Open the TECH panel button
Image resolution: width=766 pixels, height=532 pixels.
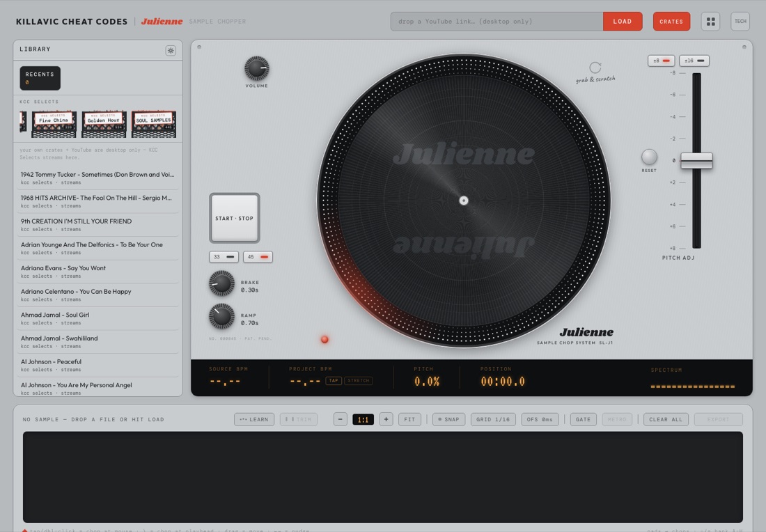pos(740,22)
